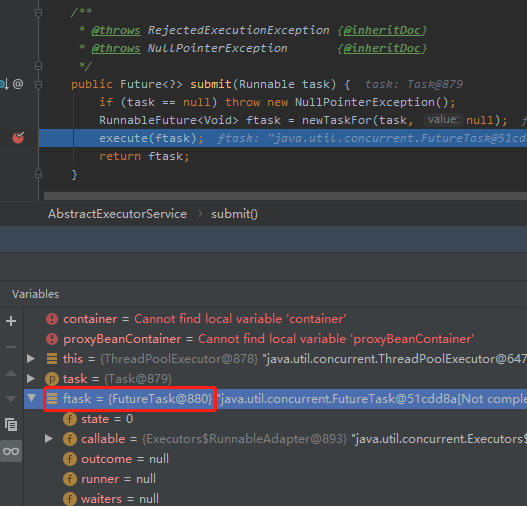The width and height of the screenshot is (527, 506).
Task: Select AbstractExecutorService in the breadcrumb
Action: click(x=117, y=214)
